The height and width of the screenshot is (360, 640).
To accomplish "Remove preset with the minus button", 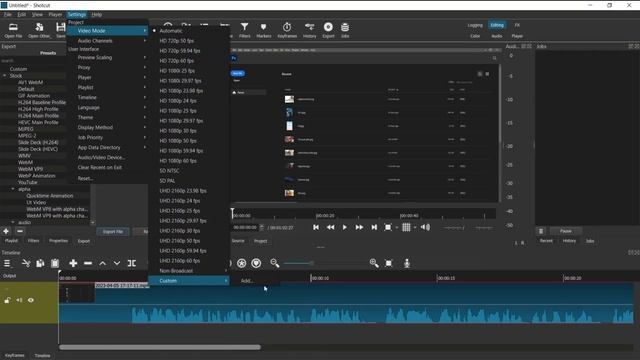I will click(x=20, y=231).
